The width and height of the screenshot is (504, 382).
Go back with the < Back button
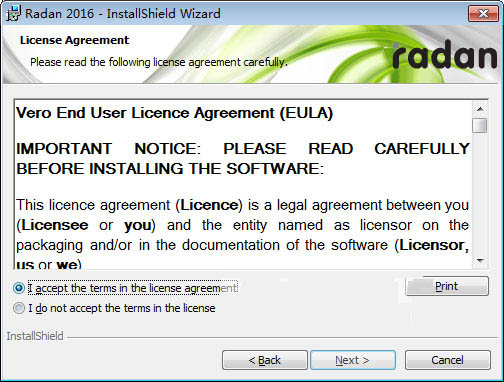tap(265, 360)
